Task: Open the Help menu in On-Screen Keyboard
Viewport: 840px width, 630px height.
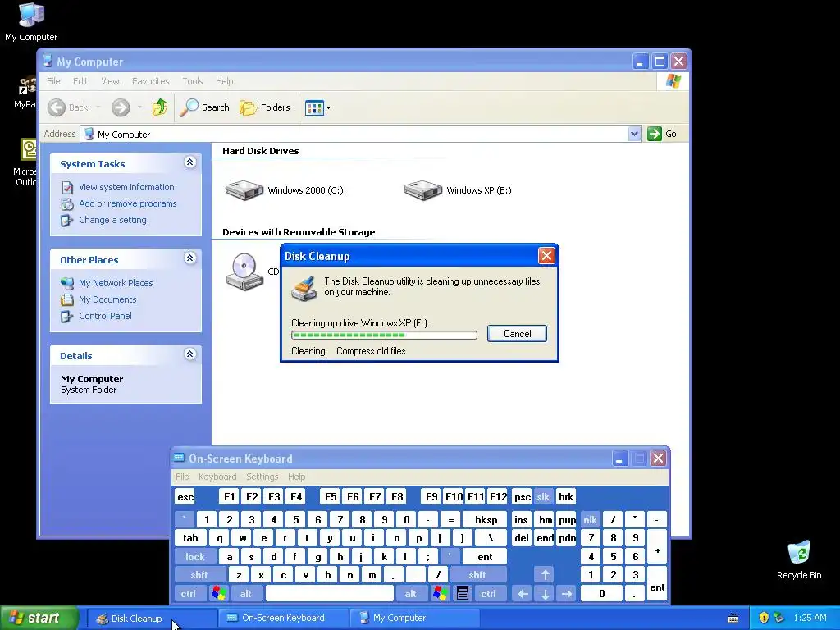Action: point(296,477)
